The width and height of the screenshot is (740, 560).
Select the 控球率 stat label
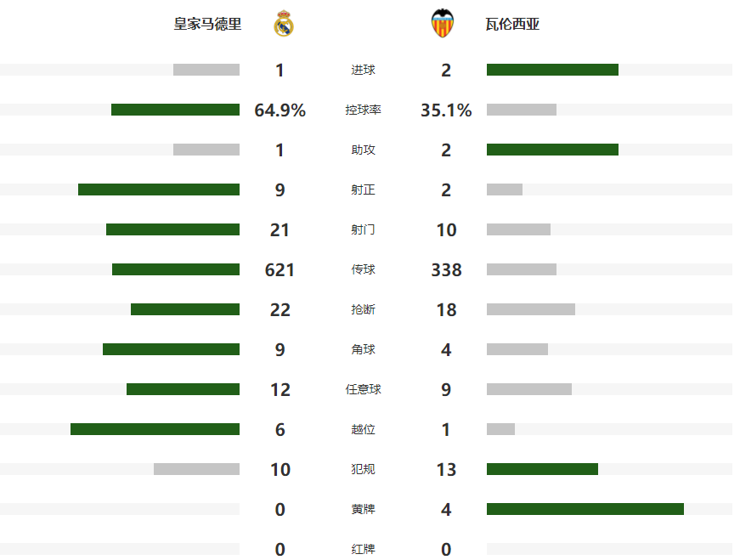pos(363,110)
